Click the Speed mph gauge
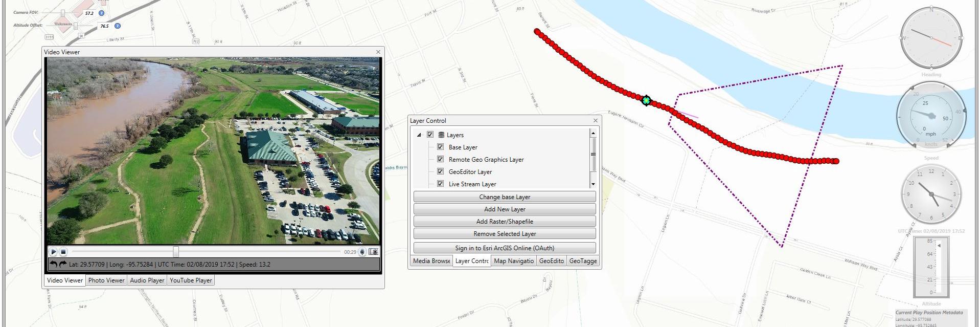 931,117
